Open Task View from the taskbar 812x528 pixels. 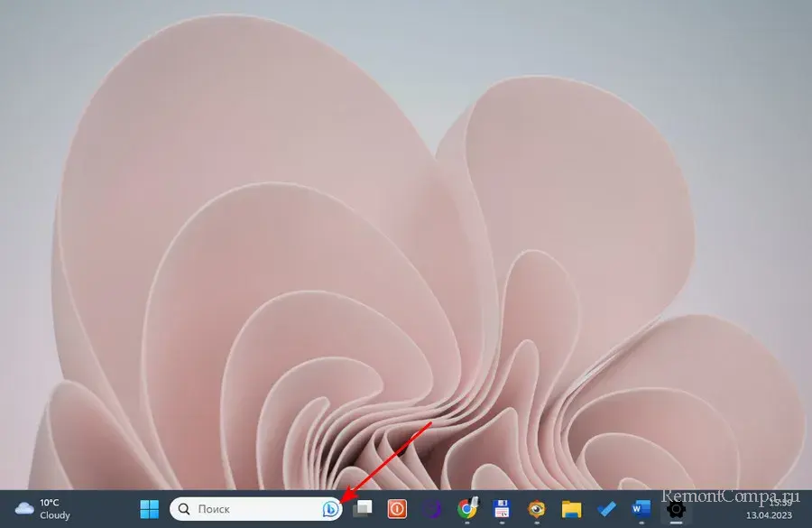pyautogui.click(x=363, y=509)
